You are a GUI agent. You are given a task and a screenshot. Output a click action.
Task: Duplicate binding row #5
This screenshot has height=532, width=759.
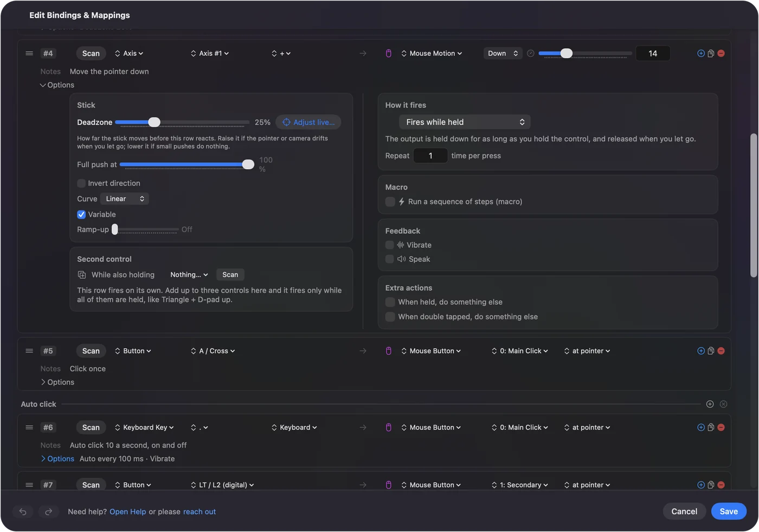(x=711, y=351)
